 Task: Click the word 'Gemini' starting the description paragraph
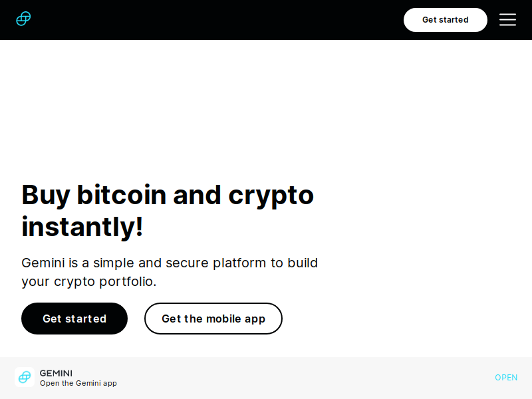click(x=43, y=263)
